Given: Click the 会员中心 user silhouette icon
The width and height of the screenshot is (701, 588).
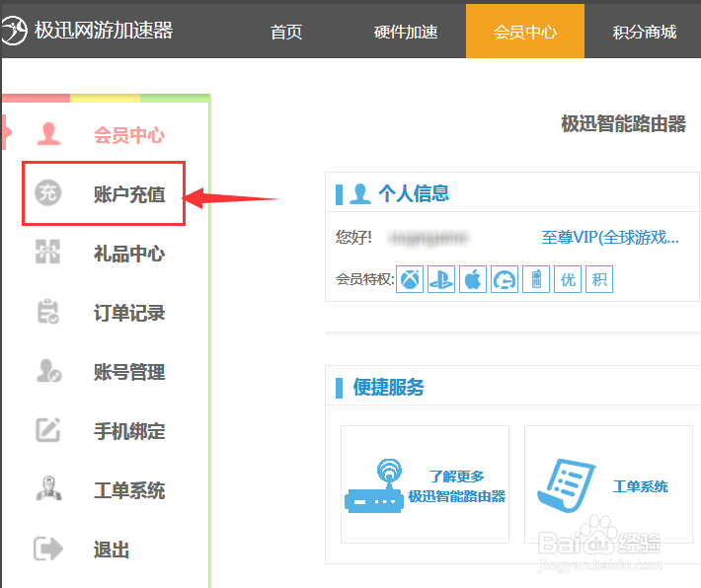Looking at the screenshot, I should point(48,134).
